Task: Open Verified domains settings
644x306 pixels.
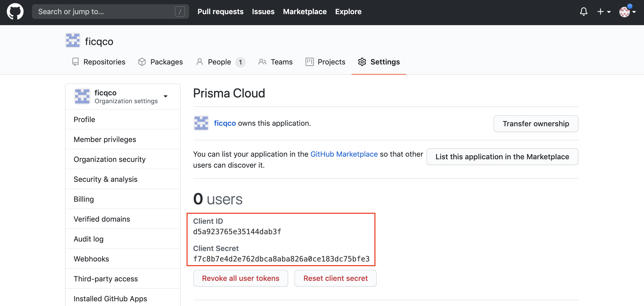Action: coord(123,219)
